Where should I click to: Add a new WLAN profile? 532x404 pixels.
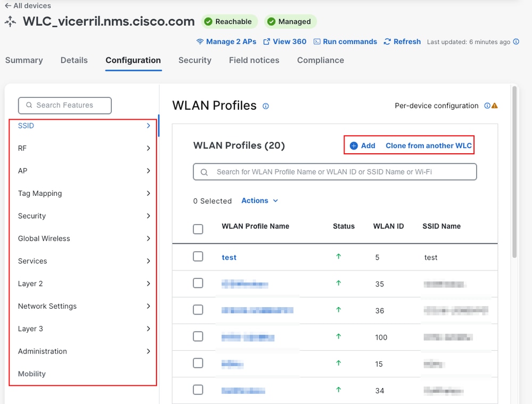coord(362,145)
